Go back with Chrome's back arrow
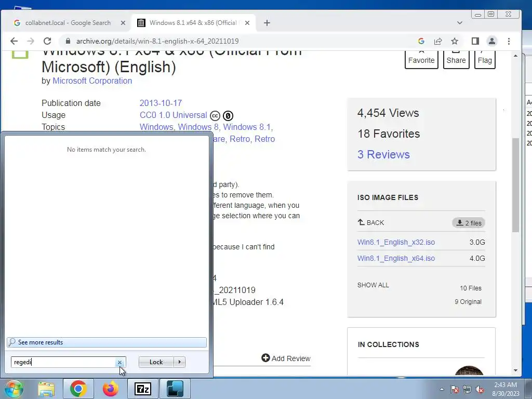 pos(14,41)
